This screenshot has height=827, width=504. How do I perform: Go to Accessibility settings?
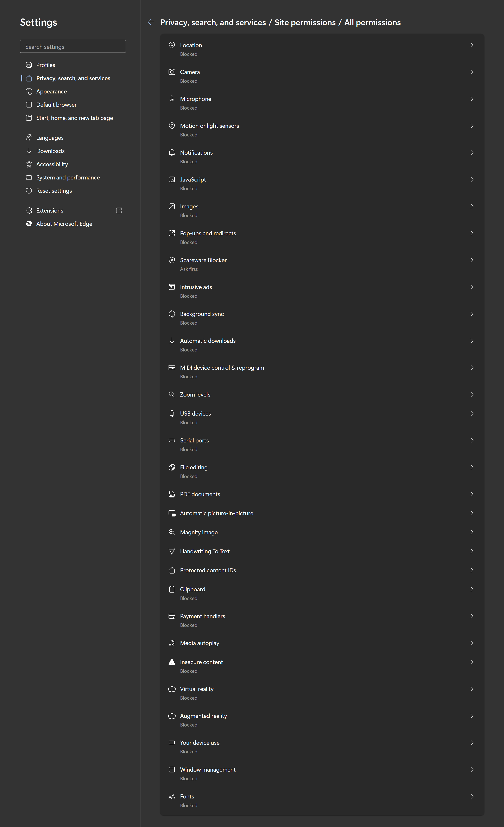tap(73, 164)
